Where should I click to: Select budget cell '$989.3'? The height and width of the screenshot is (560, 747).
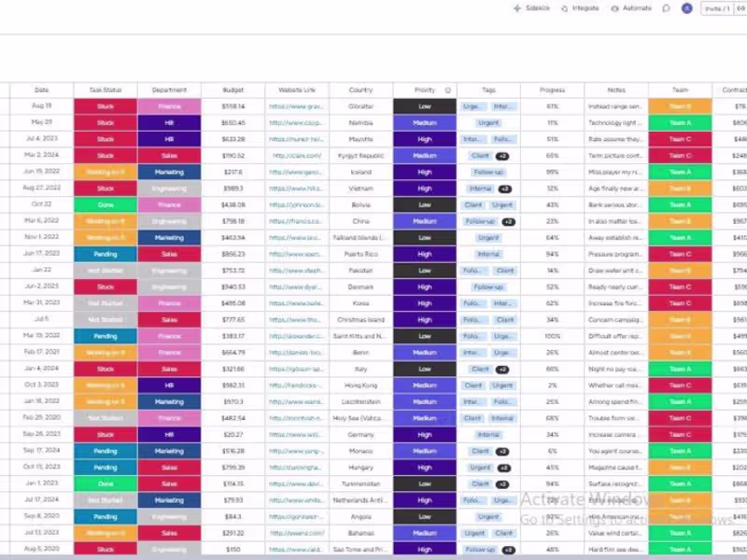(233, 189)
